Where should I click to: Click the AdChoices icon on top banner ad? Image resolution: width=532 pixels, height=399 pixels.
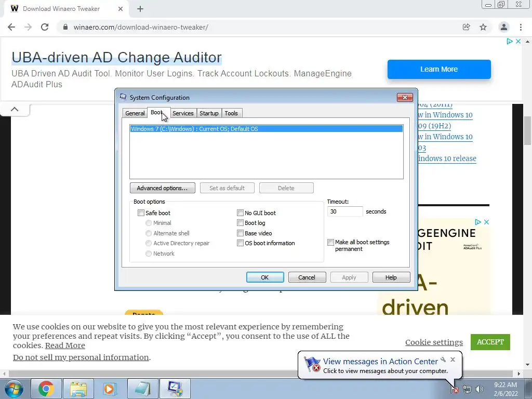[509, 42]
